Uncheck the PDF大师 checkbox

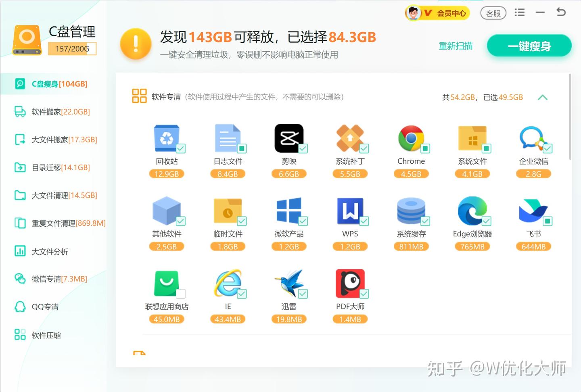coord(364,294)
